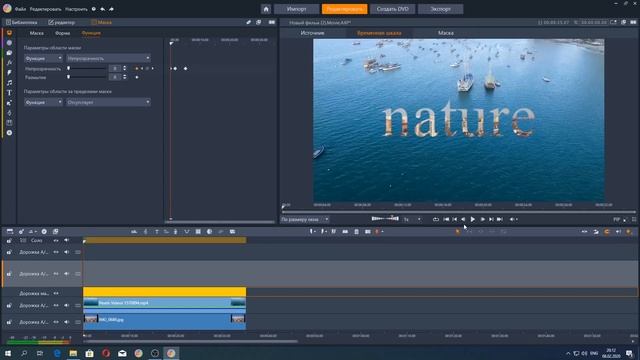
Task: Open the timeline storyboard icon at toolbar left
Action: pyautogui.click(x=10, y=232)
